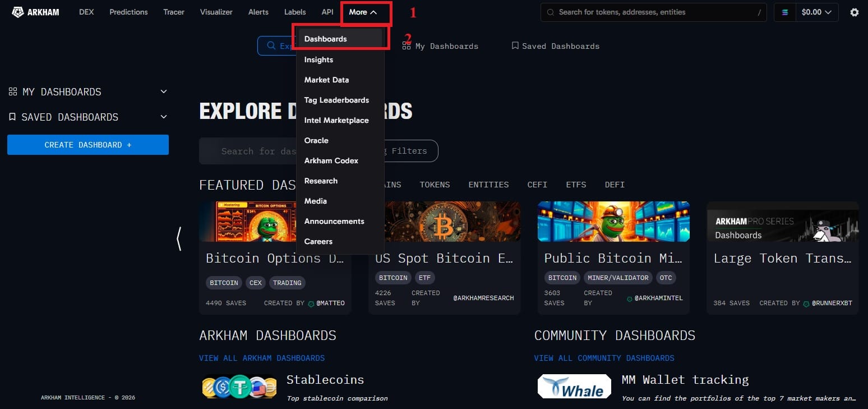Go to Predictions in the top nav
The height and width of the screenshot is (409, 868).
(128, 12)
